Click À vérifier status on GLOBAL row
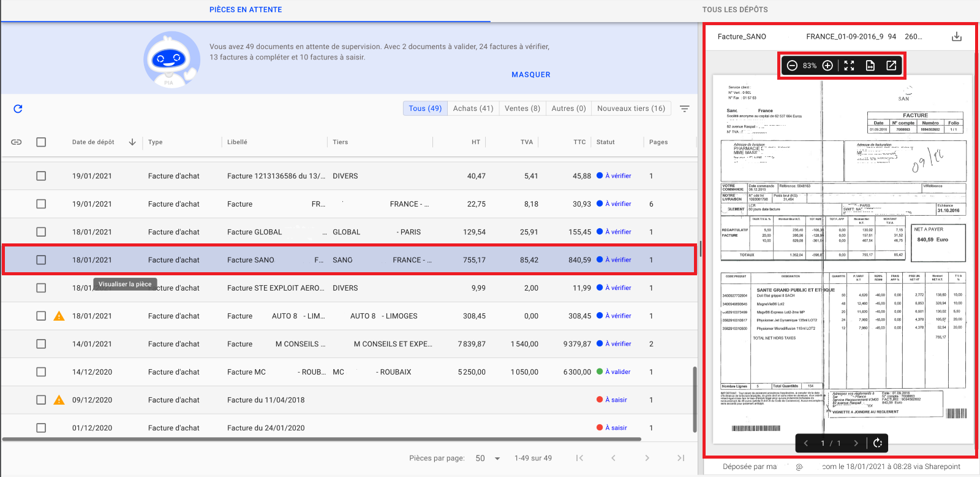This screenshot has width=980, height=477. click(x=614, y=232)
